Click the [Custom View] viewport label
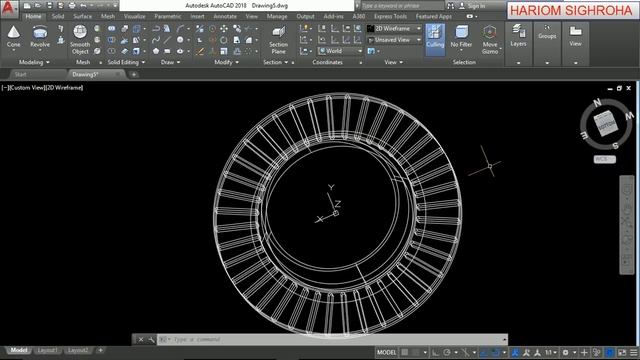The image size is (640, 360). coord(26,87)
